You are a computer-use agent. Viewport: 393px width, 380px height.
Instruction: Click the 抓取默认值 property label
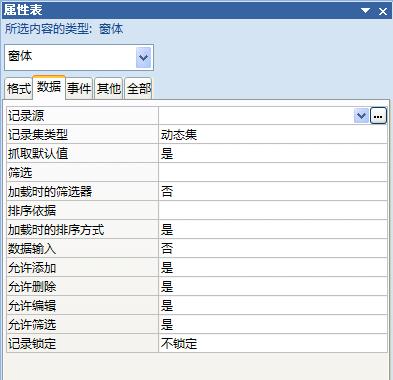[38, 154]
